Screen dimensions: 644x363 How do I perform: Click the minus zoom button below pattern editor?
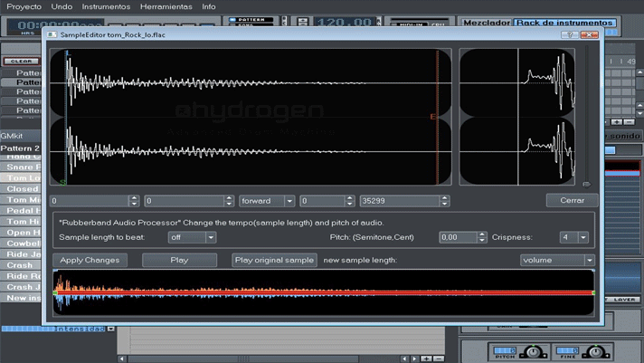pyautogui.click(x=439, y=358)
